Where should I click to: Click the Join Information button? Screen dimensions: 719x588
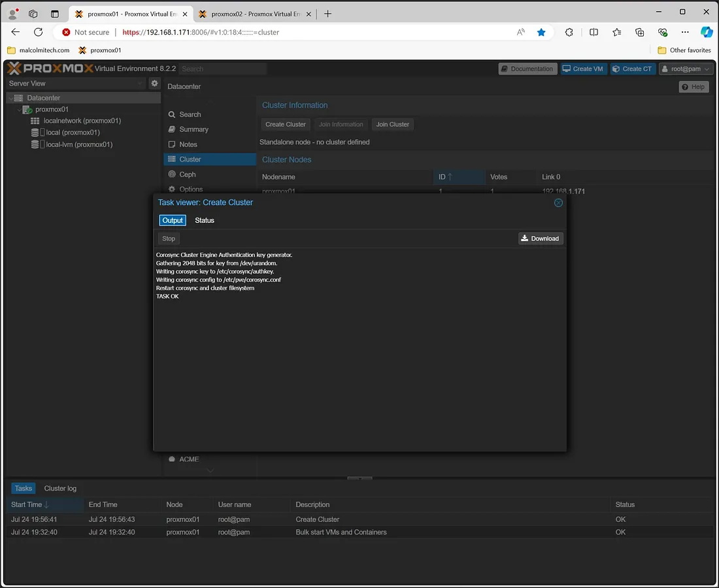coord(341,124)
